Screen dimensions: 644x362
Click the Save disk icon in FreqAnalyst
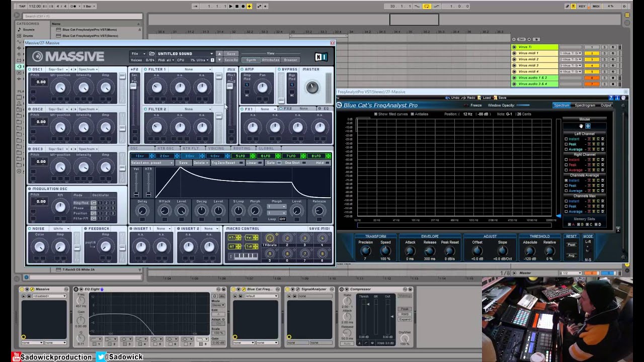click(495, 98)
